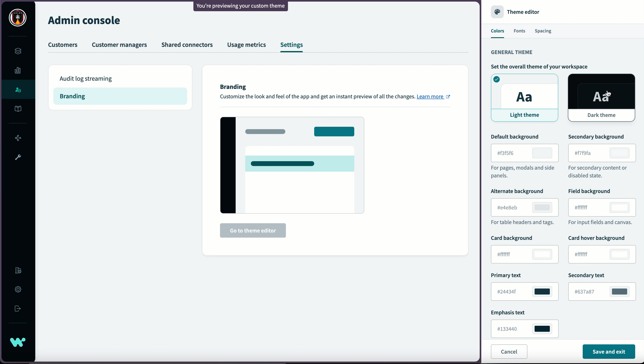
Task: Switch to the Usage metrics tab
Action: (246, 45)
